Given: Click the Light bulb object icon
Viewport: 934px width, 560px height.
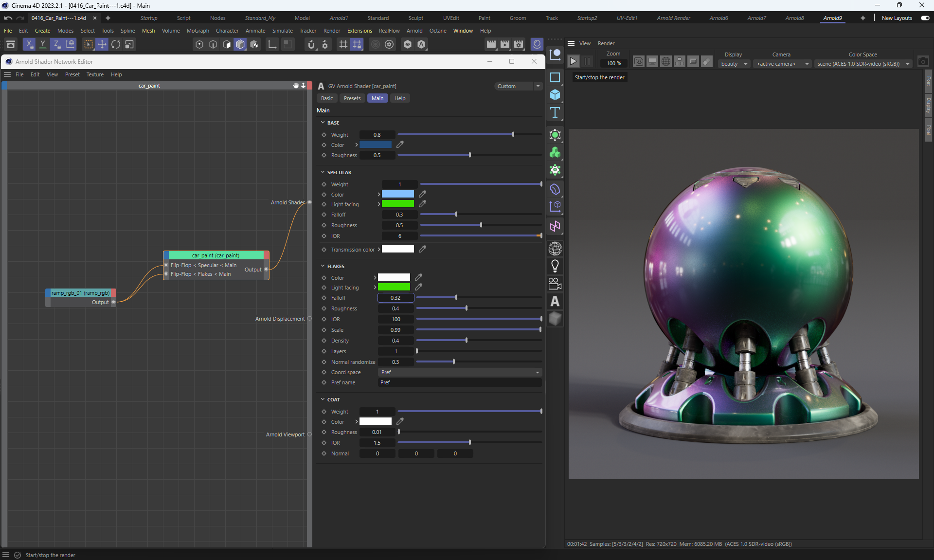Looking at the screenshot, I should pos(555,266).
